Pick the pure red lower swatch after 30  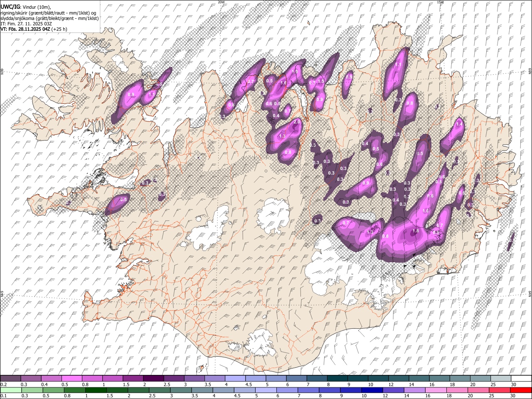pyautogui.click(x=521, y=390)
